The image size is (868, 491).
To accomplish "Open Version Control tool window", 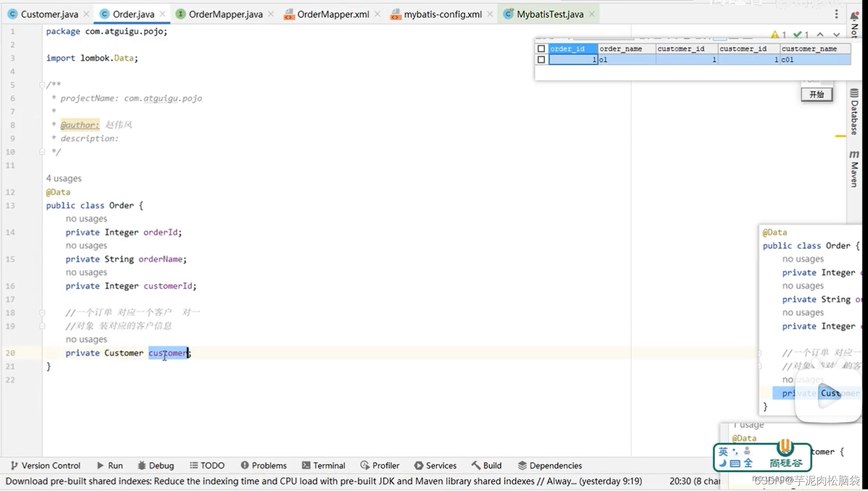I will (x=45, y=466).
